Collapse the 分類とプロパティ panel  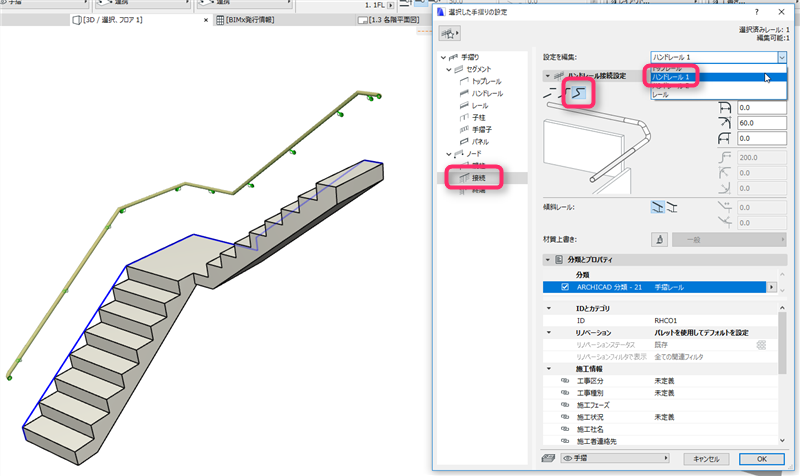coord(548,260)
